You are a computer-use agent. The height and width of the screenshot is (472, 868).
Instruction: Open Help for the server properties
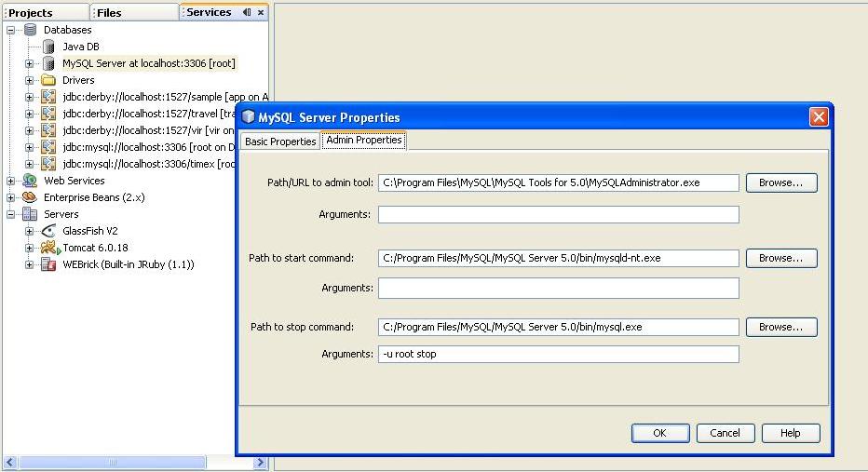[x=791, y=433]
